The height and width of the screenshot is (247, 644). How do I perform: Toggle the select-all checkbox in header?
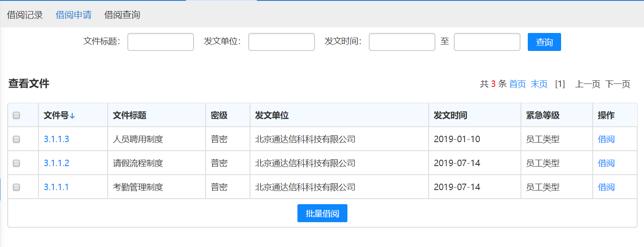(x=16, y=115)
